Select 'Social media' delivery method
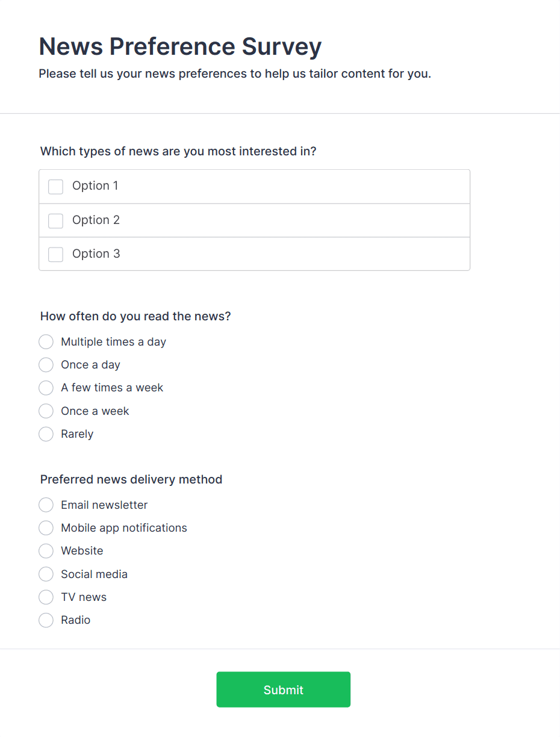 [x=46, y=574]
